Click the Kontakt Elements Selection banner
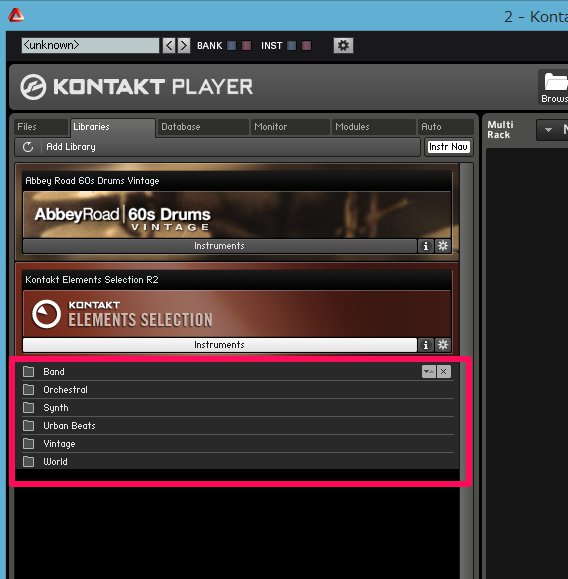The image size is (568, 579). [x=237, y=314]
